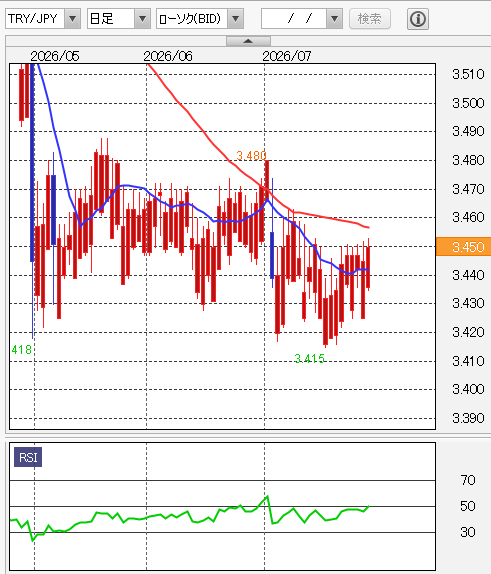Click the 3.480 high price label

coord(251,156)
